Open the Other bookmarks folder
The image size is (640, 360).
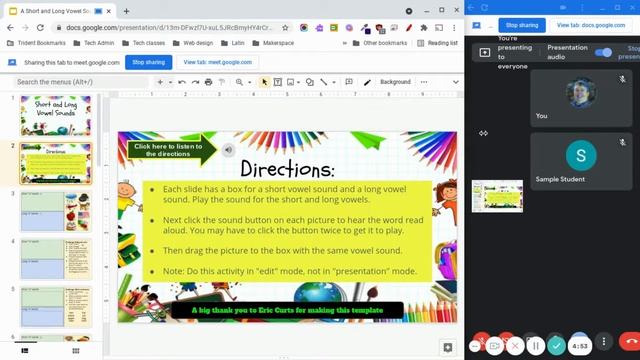pos(380,43)
